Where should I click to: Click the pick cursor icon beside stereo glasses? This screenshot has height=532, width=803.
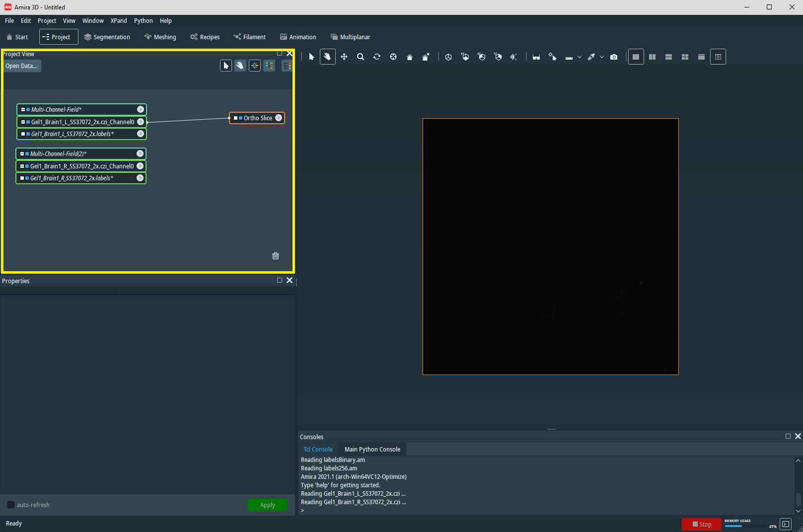click(x=553, y=57)
